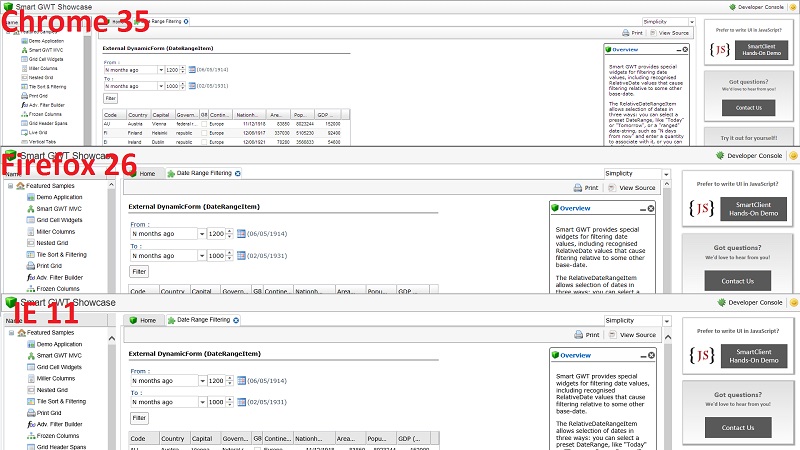Toggle G8 checkbox in Austria row, Chrome panel

(x=205, y=123)
